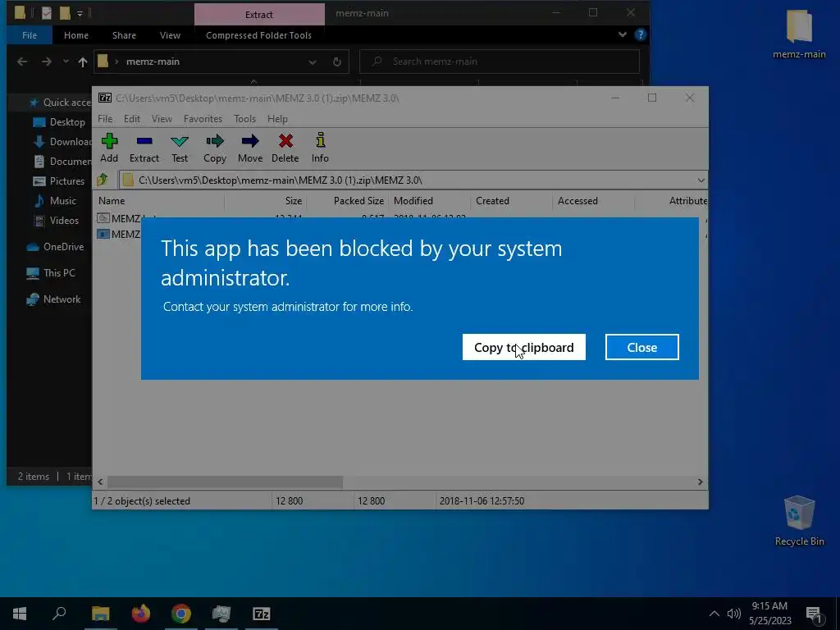This screenshot has height=630, width=840.
Task: Click the horizontal scrollbar thumb in 7-Zip
Action: 225,482
